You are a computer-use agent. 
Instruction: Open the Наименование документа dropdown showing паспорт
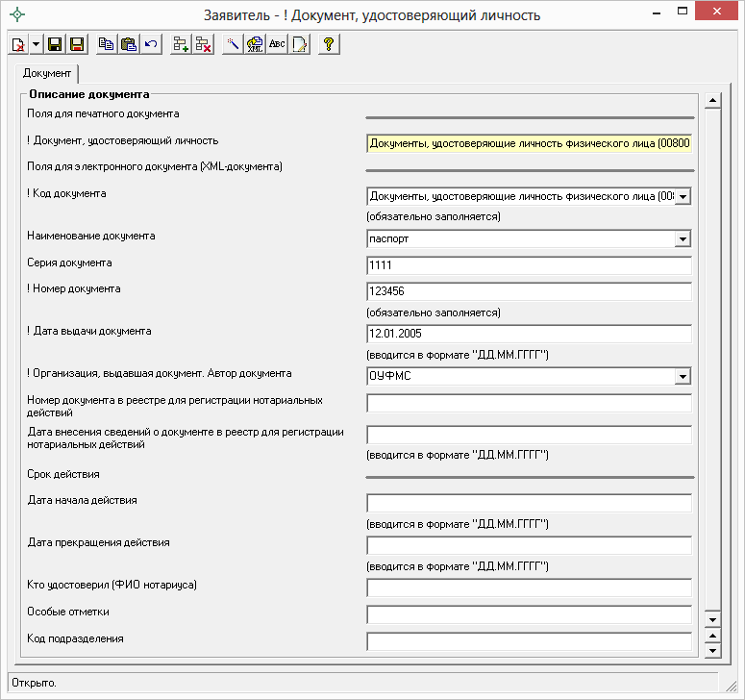click(683, 239)
